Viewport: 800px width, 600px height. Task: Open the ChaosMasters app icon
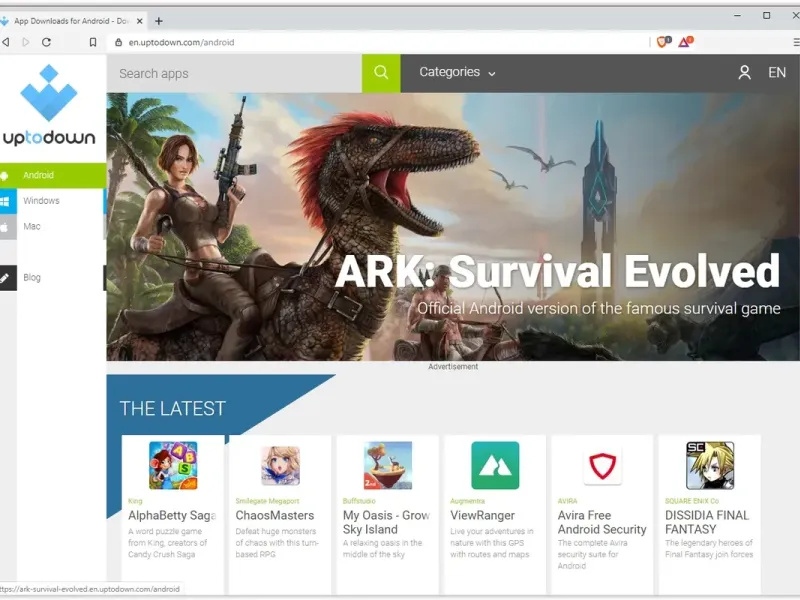[x=280, y=465]
